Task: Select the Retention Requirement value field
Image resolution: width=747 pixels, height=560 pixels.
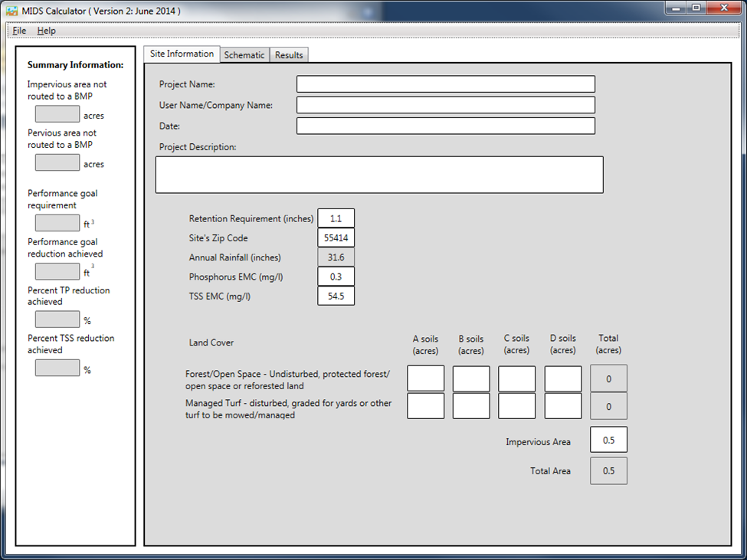Action: click(x=336, y=218)
